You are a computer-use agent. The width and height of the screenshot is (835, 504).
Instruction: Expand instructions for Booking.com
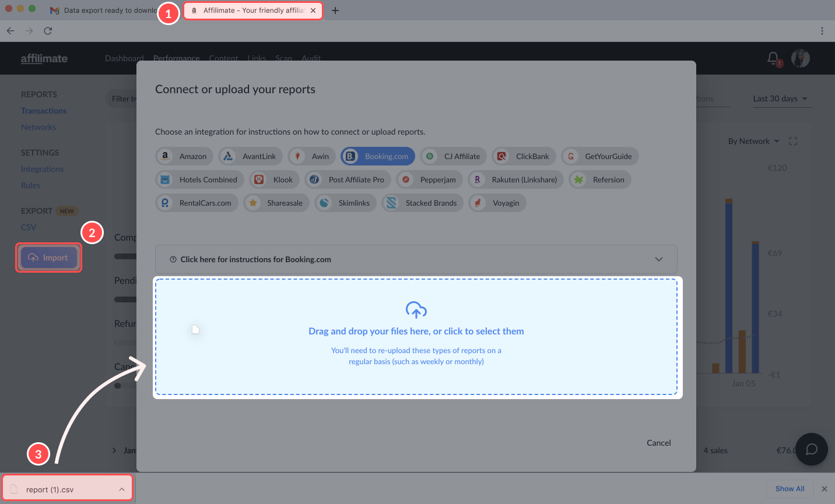[x=416, y=259]
